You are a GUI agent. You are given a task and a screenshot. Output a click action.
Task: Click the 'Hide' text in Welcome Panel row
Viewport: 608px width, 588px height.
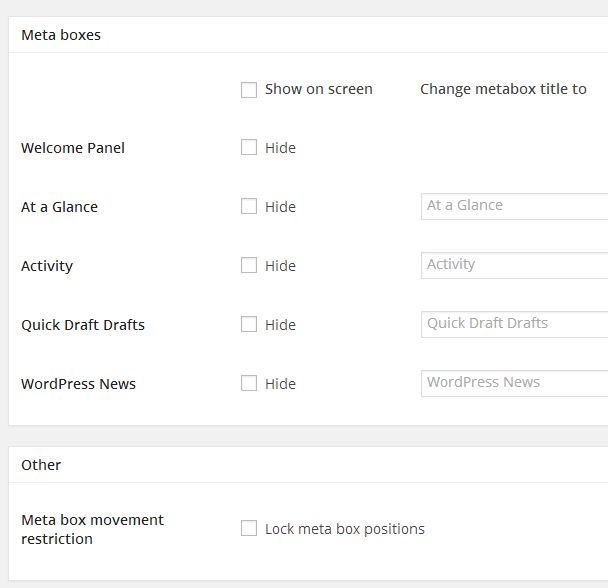[x=280, y=148]
